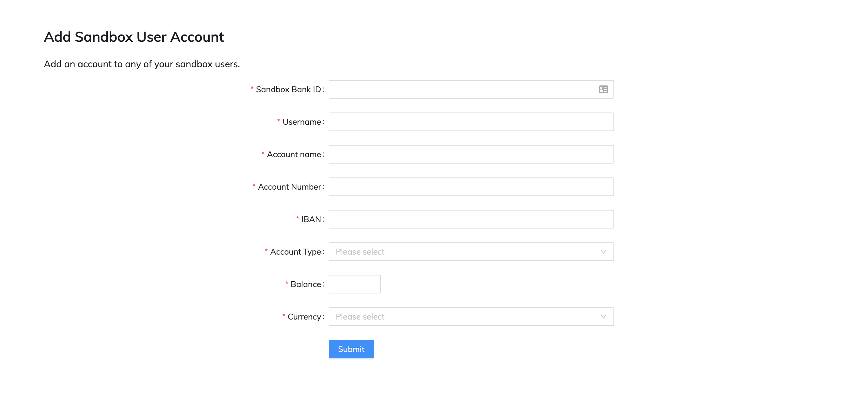Select the Account name text box
The height and width of the screenshot is (399, 868).
(x=471, y=154)
